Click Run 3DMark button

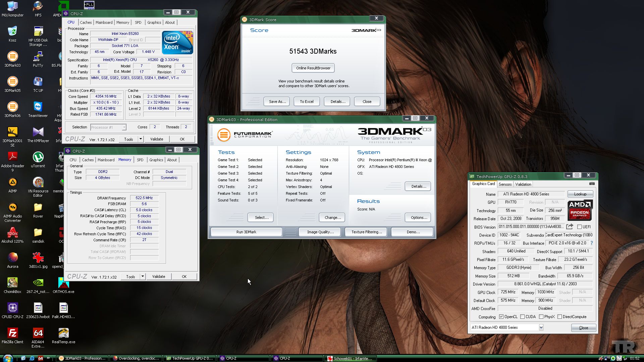[x=246, y=232]
